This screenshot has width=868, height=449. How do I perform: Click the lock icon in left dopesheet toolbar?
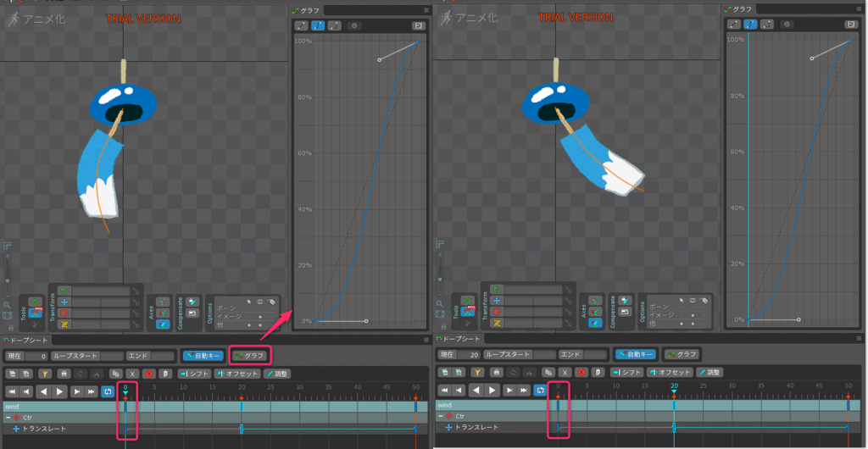(x=66, y=374)
